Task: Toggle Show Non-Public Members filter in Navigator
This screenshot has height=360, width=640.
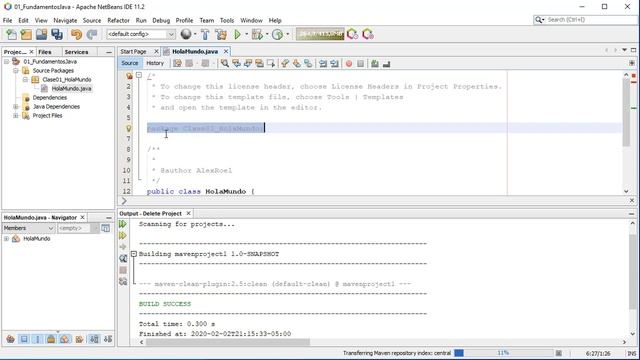Action: tap(51, 339)
